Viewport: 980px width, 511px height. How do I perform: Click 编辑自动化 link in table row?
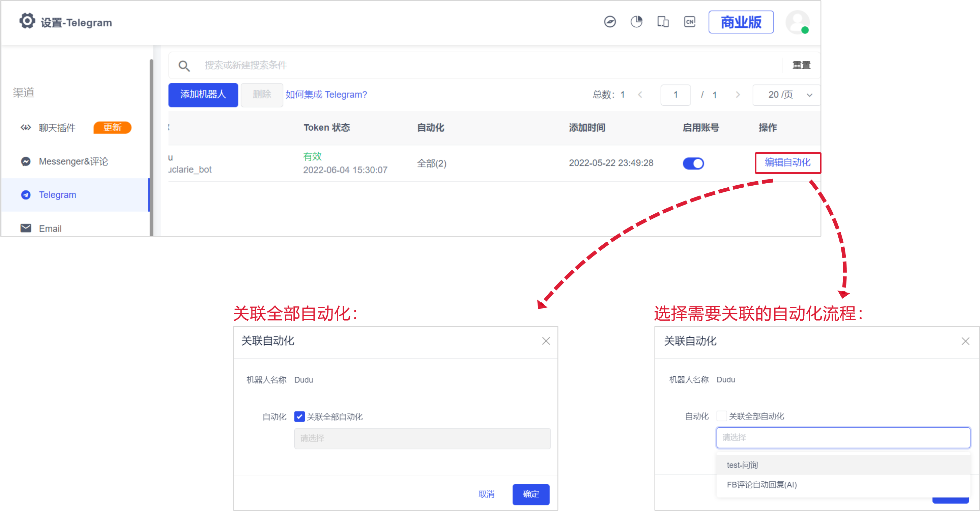[787, 163]
